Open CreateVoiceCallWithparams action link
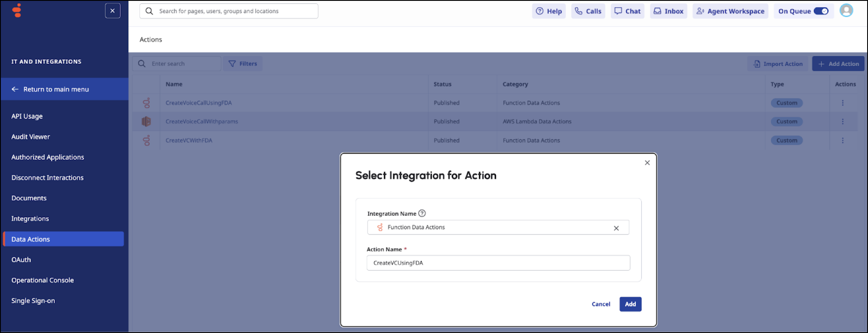Screen dimensions: 868x333 [x=202, y=121]
